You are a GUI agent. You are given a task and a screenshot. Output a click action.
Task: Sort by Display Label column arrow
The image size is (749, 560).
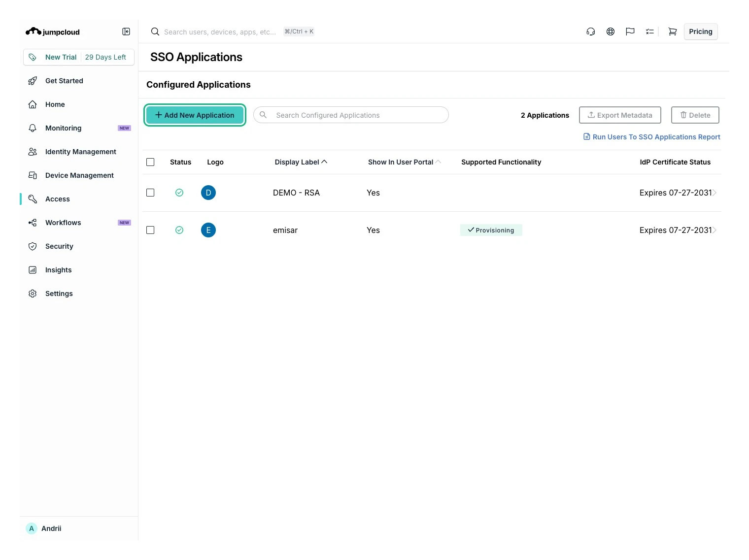click(324, 162)
